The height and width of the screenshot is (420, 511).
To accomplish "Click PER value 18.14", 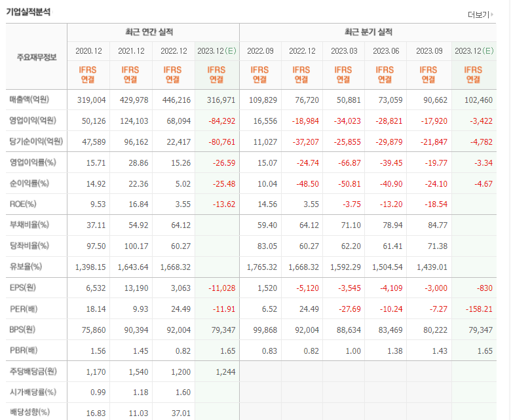I will 96,309.
